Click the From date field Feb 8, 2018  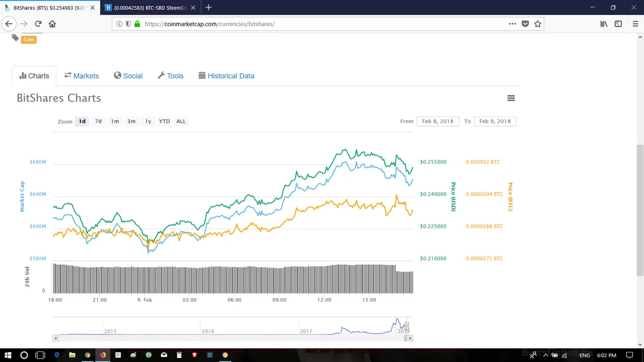coord(438,121)
